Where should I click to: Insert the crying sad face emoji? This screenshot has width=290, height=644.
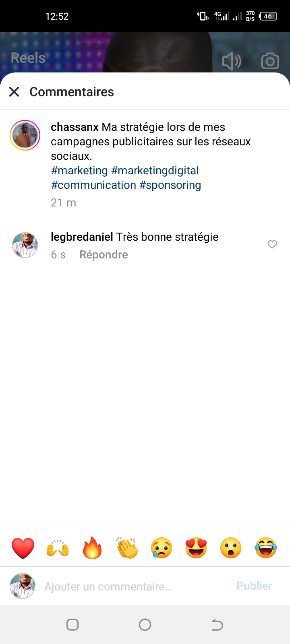(162, 548)
